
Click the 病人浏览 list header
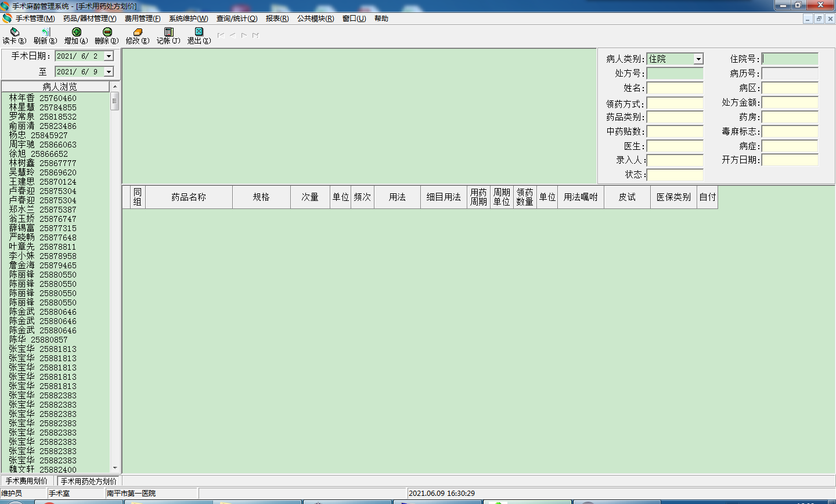click(x=55, y=87)
